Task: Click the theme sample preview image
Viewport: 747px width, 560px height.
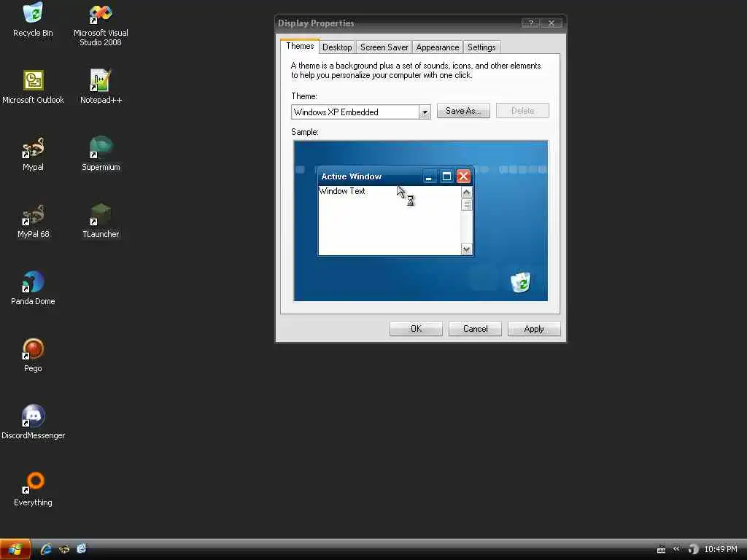Action: 421,221
